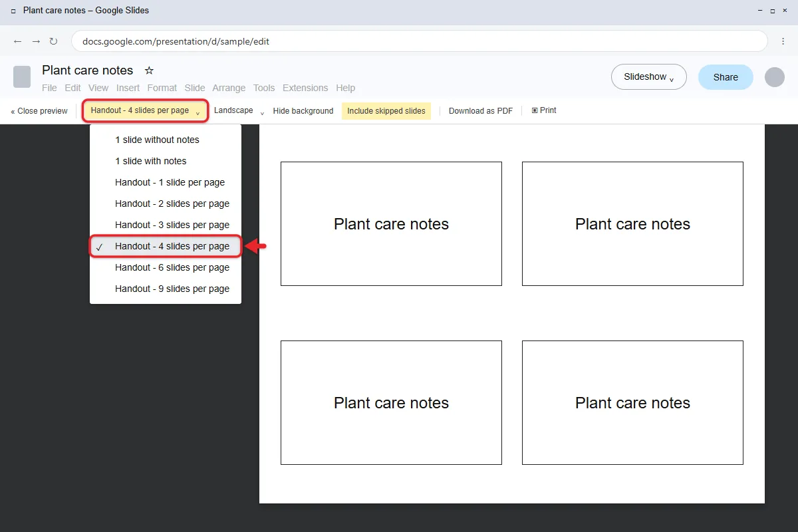Reload the page with refresh icon

coord(54,41)
